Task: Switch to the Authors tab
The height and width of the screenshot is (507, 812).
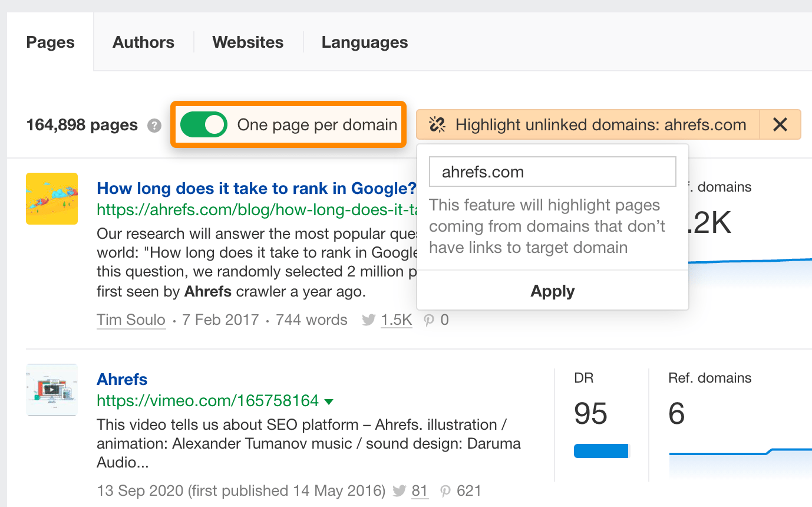Action: (x=143, y=42)
